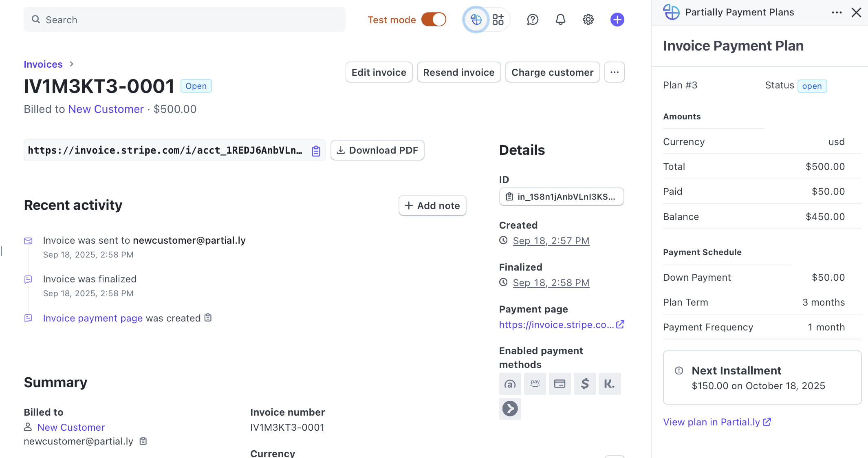The height and width of the screenshot is (458, 868).
Task: Open the invoice more actions menu
Action: pyautogui.click(x=614, y=72)
